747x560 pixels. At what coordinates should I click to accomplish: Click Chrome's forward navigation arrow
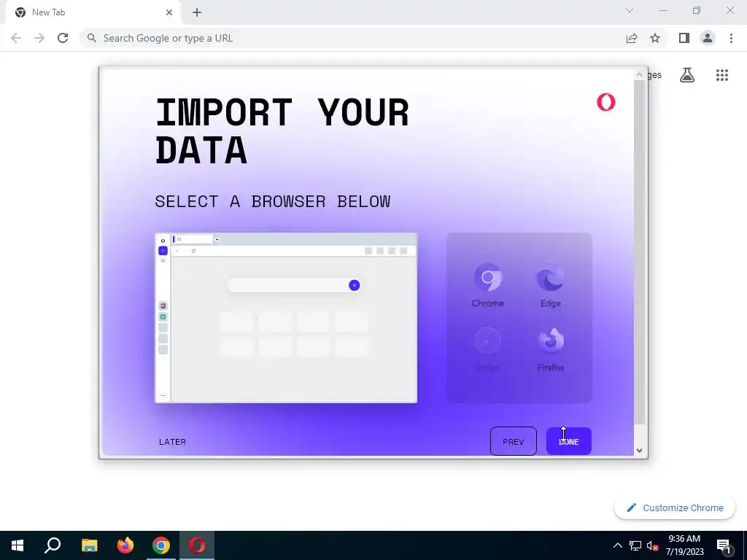pos(39,38)
